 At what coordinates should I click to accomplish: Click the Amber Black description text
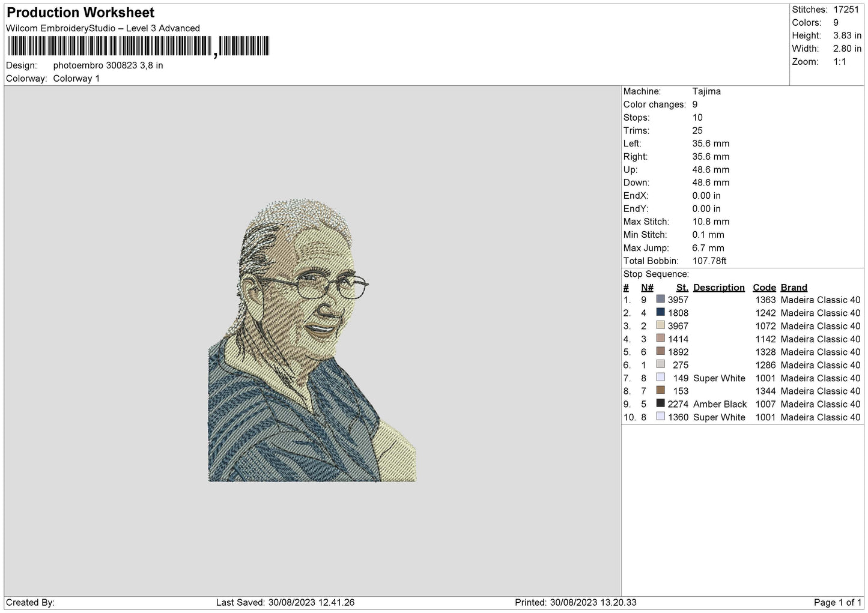(720, 404)
